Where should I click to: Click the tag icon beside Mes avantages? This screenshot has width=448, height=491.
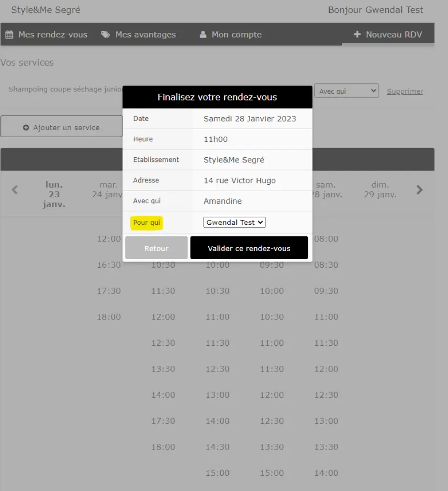[x=105, y=35]
